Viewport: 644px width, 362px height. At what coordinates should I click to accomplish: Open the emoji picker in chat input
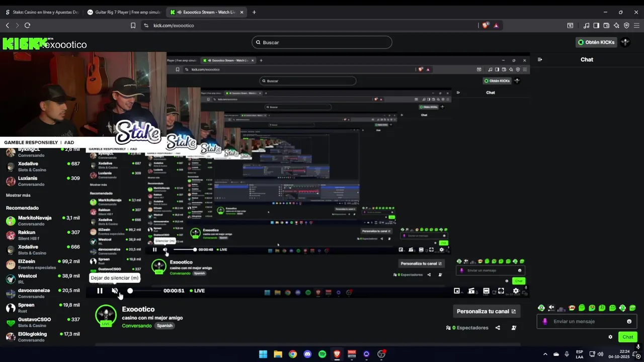[629, 321]
